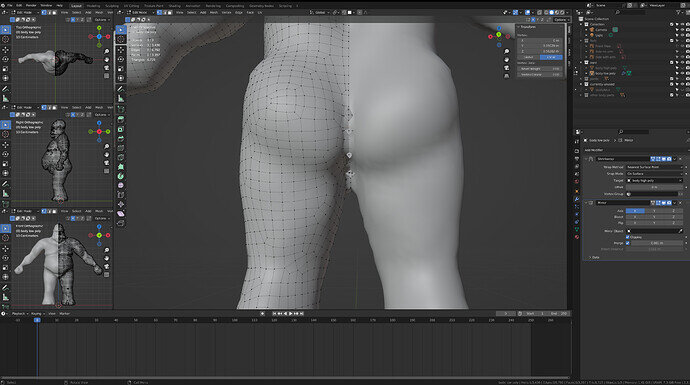Click play button in timeline controls
The image size is (690, 385).
pyautogui.click(x=290, y=314)
